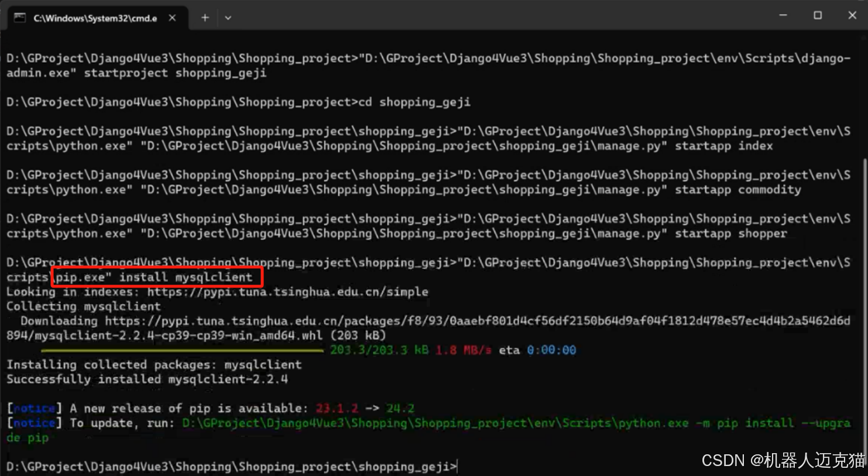
Task: Open a new terminal tab
Action: (205, 18)
